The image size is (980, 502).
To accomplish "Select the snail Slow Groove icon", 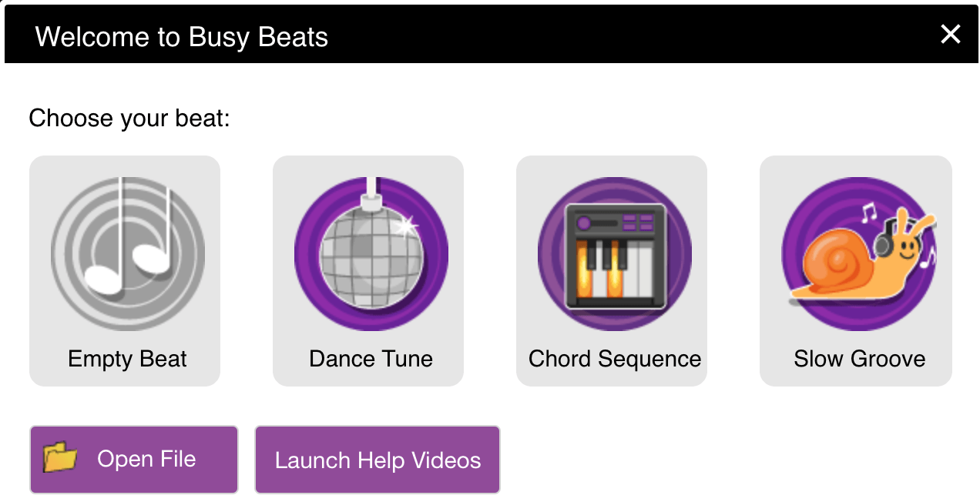I will [858, 253].
